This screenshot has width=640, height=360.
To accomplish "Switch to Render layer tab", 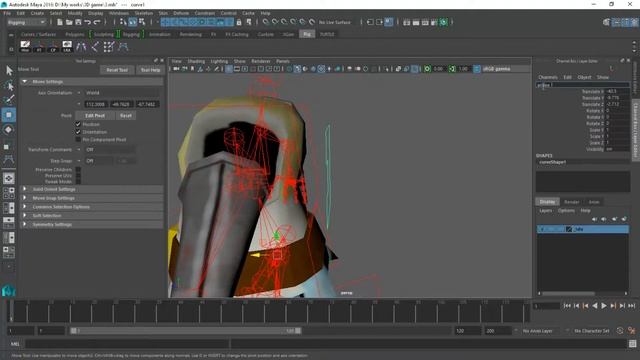I will click(571, 202).
